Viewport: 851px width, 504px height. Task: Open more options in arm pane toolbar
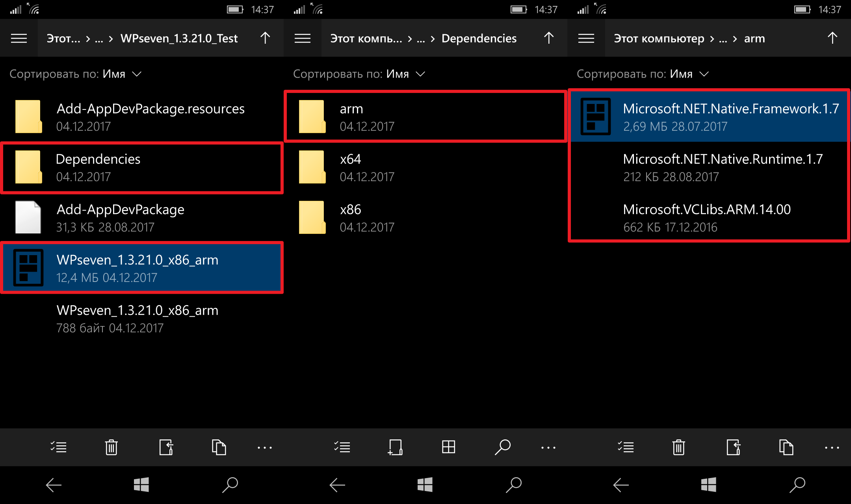click(832, 448)
